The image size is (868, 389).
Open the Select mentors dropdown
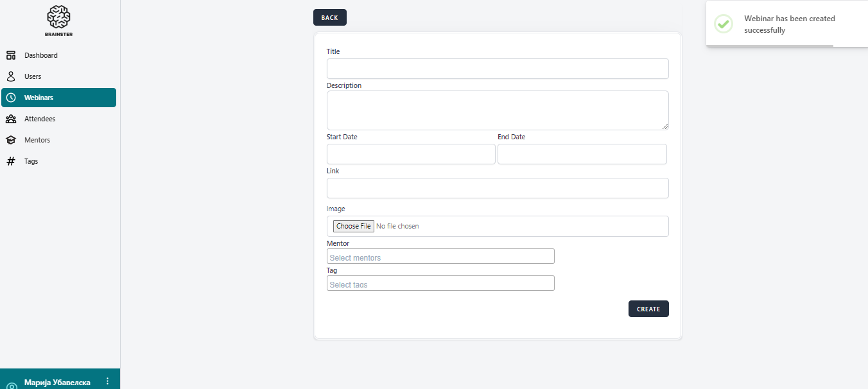coord(440,257)
